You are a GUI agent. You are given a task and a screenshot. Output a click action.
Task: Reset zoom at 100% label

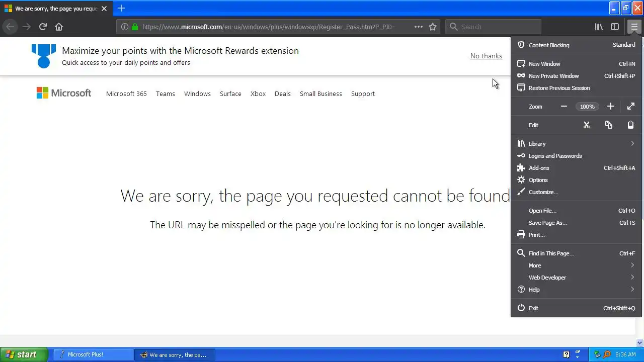[x=587, y=107]
